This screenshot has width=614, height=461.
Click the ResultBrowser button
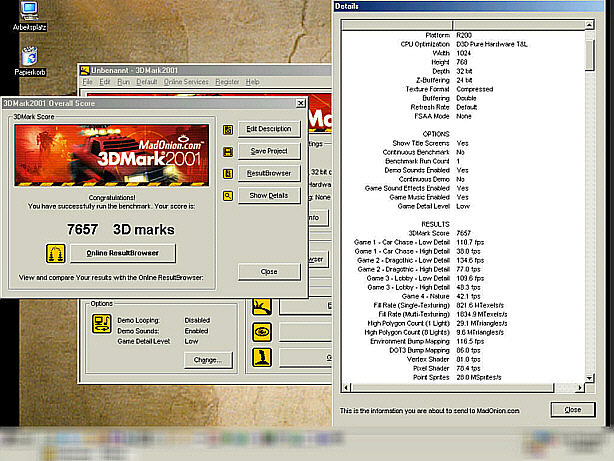269,173
